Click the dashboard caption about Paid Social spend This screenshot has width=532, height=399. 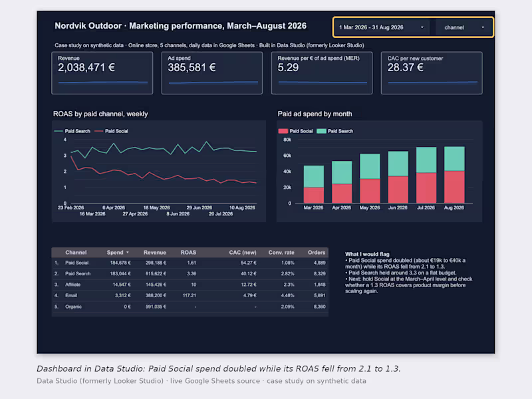click(x=219, y=369)
